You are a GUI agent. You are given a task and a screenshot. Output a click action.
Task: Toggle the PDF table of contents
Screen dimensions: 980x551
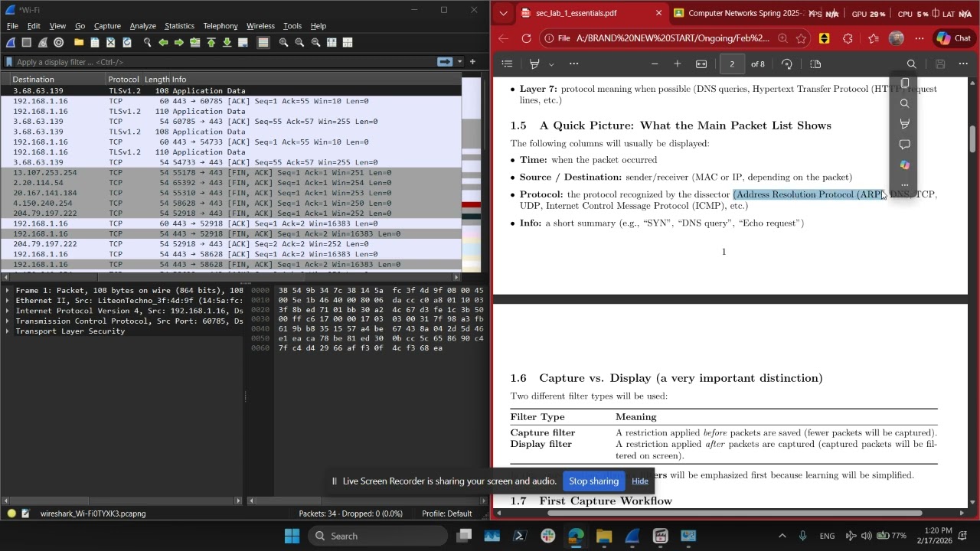[x=507, y=64]
